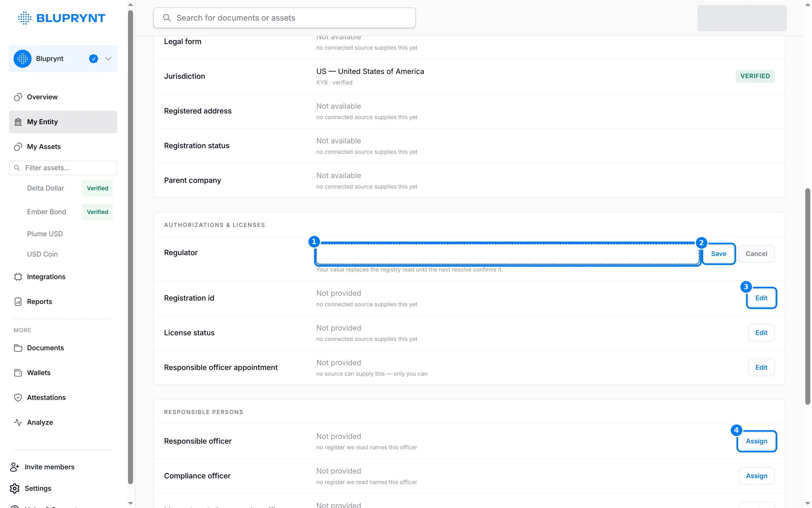The width and height of the screenshot is (812, 508).
Task: Focus the Search for documents or assets field
Action: coord(284,18)
